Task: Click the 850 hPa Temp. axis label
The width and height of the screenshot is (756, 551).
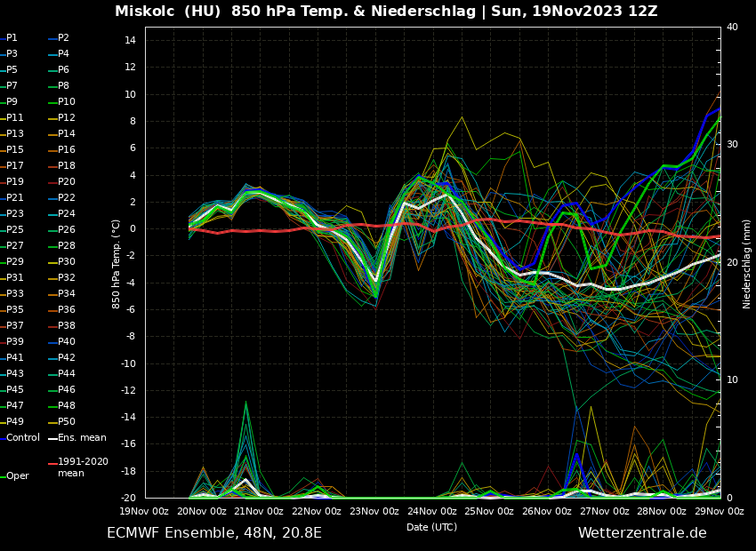Action: (117, 264)
